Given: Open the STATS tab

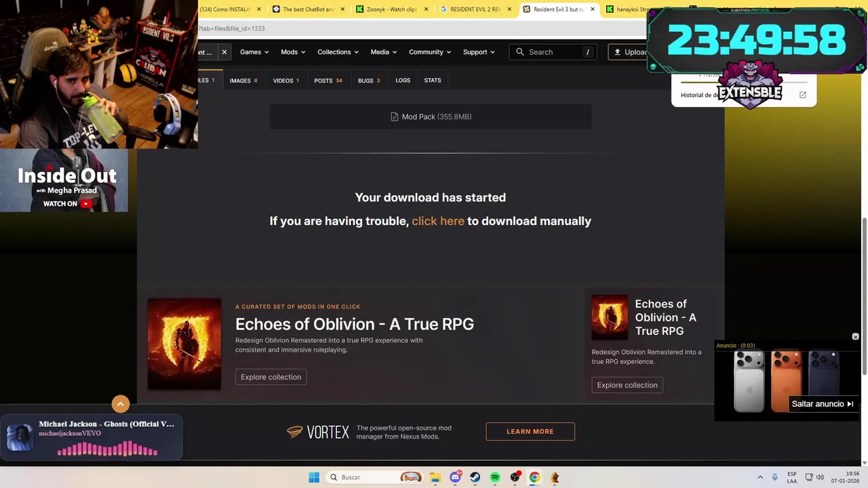Looking at the screenshot, I should tap(433, 80).
